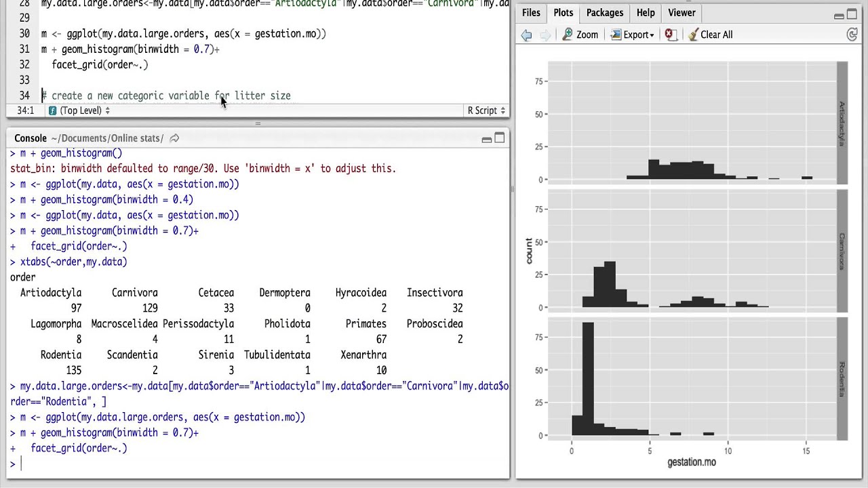The width and height of the screenshot is (868, 488).
Task: Open the (Top Level) function navigator dropdown
Action: 85,110
